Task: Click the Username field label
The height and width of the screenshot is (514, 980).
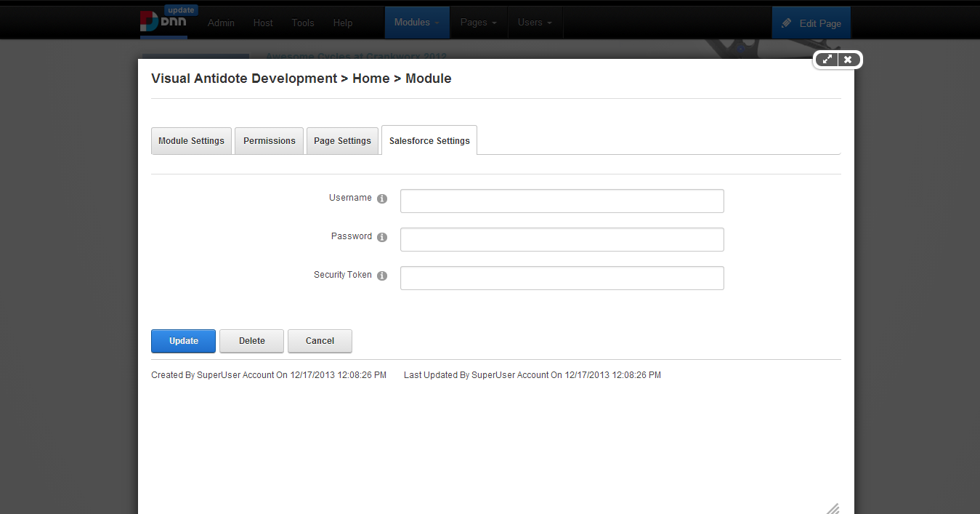Action: coord(350,198)
